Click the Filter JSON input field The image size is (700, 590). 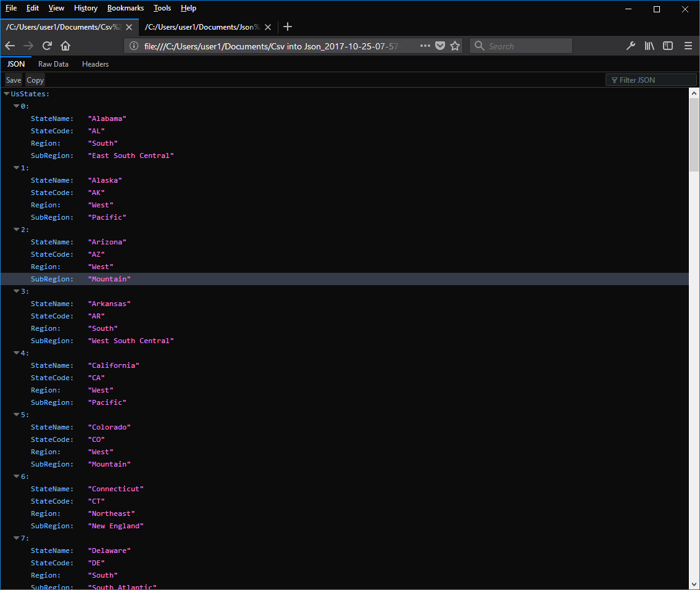(x=651, y=80)
